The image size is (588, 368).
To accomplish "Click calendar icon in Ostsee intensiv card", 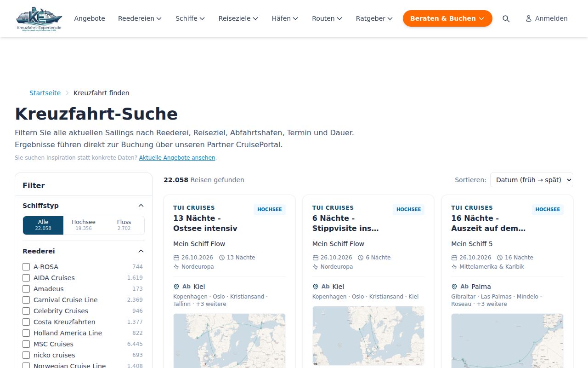I will (x=176, y=258).
